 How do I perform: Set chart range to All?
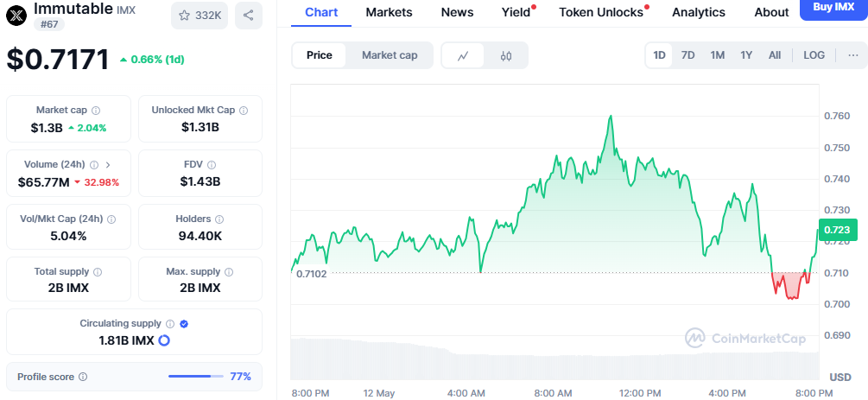[x=775, y=54]
